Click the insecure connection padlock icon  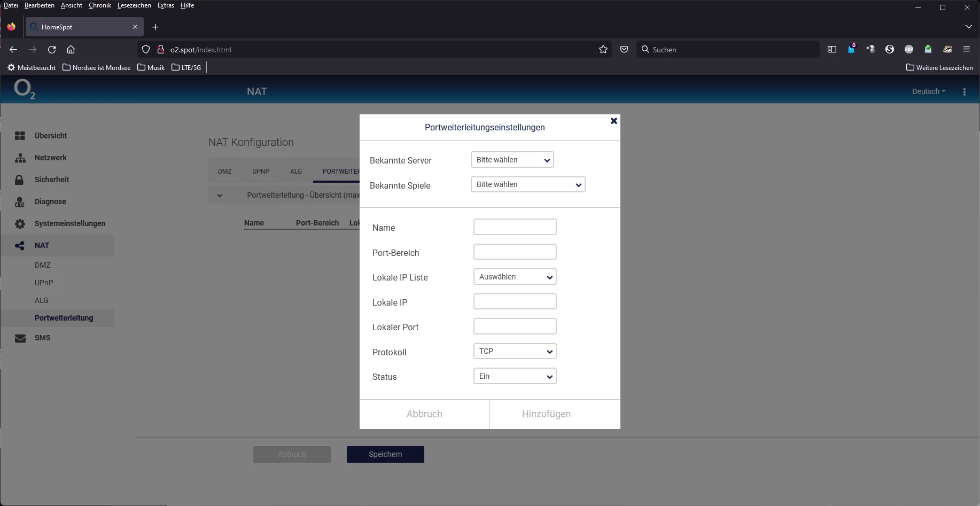(160, 50)
